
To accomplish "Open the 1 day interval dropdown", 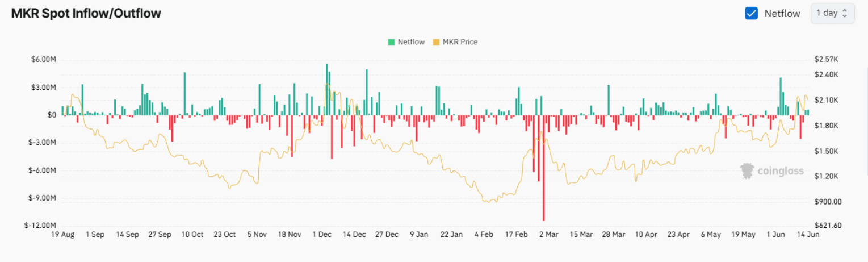I will pyautogui.click(x=832, y=13).
